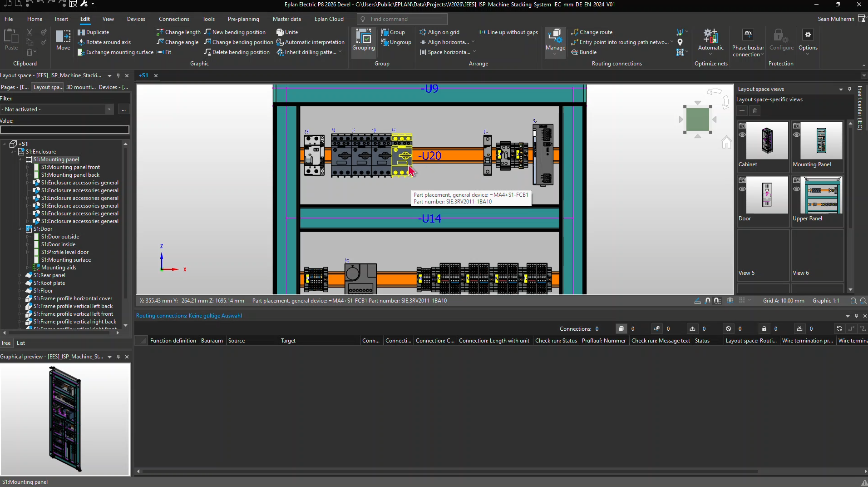Click home icon beside view cube
868x487 pixels.
coord(726,143)
